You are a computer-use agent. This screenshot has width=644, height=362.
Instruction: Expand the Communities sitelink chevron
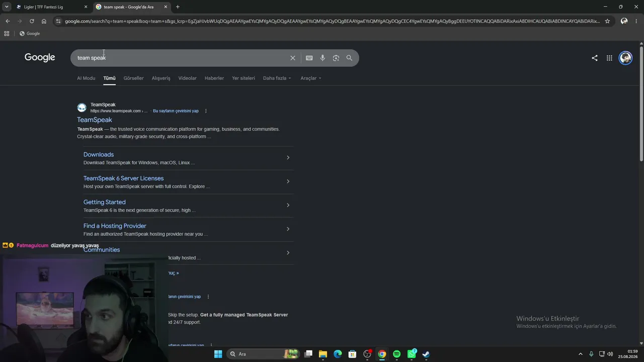(x=288, y=253)
